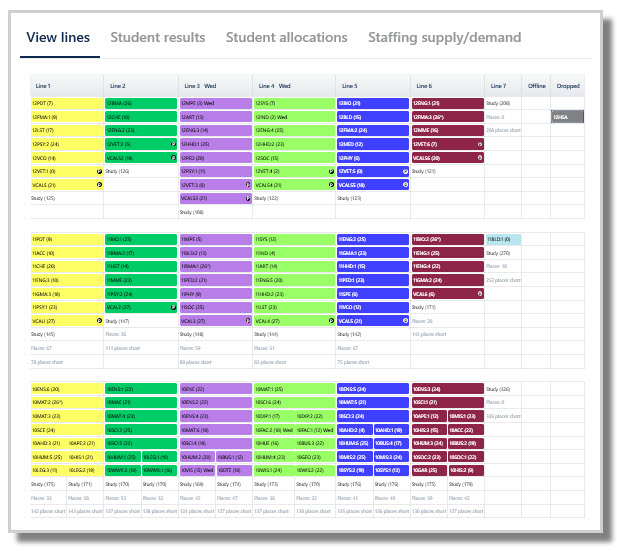617x551 pixels.
Task: Click the circular icon on 12VET:2 block
Action: click(x=173, y=144)
